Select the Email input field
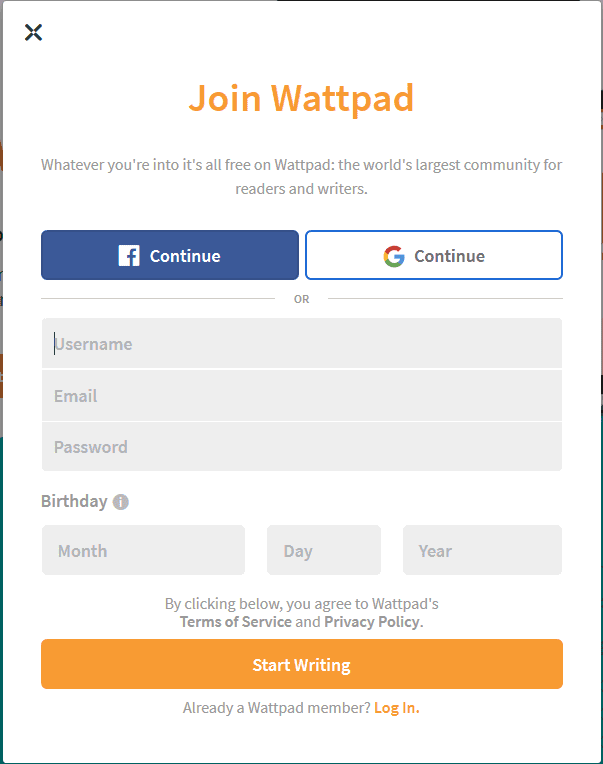This screenshot has height=764, width=603. tap(302, 396)
